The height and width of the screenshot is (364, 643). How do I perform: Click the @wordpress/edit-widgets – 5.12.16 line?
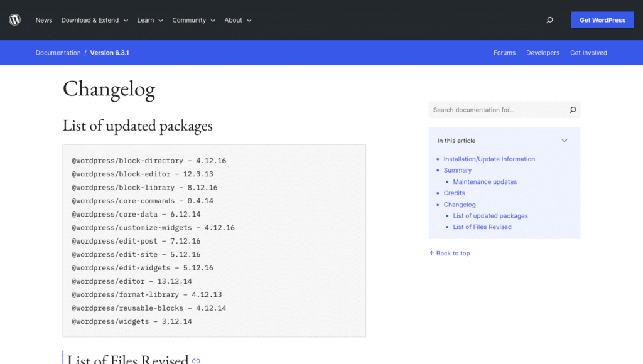click(x=143, y=268)
